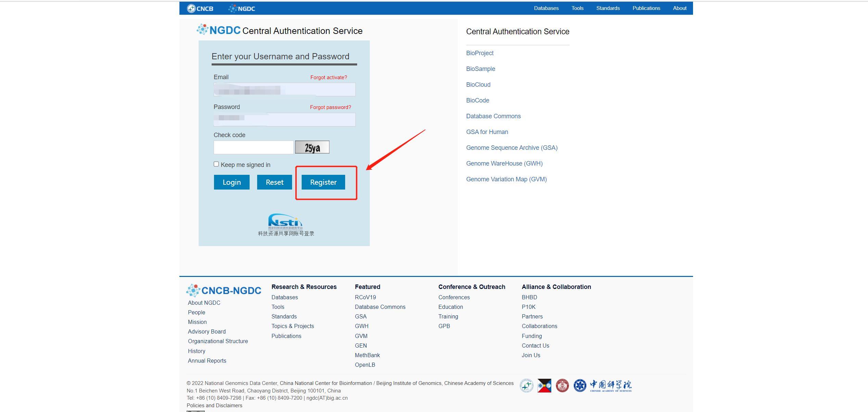Viewport: 868px width, 412px height.
Task: Click the Email input field
Action: (285, 89)
